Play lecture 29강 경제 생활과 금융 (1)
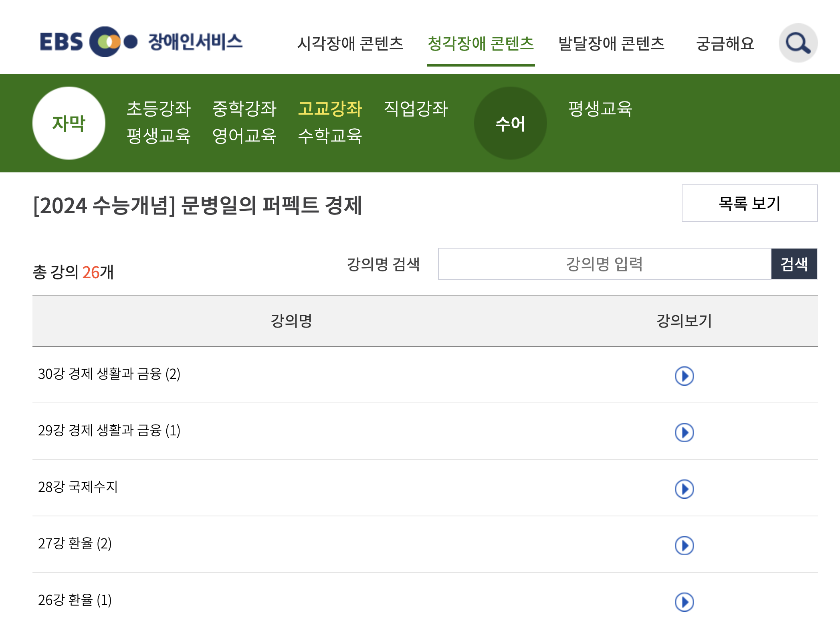 pos(685,432)
